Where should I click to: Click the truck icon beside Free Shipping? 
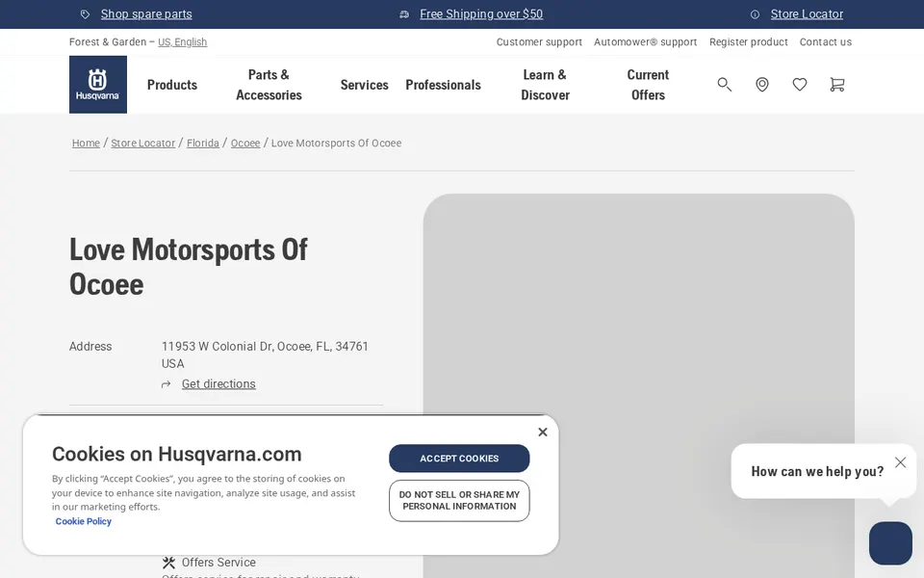pos(404,14)
